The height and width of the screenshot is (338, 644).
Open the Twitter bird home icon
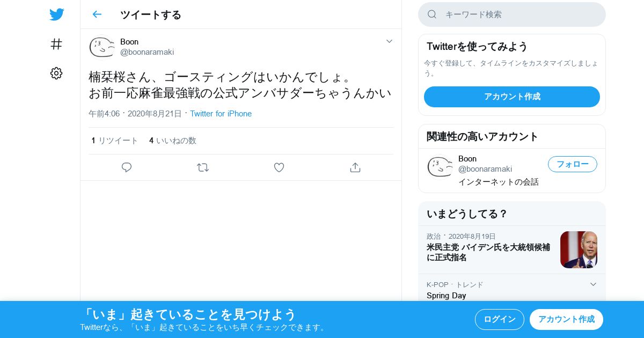point(56,14)
